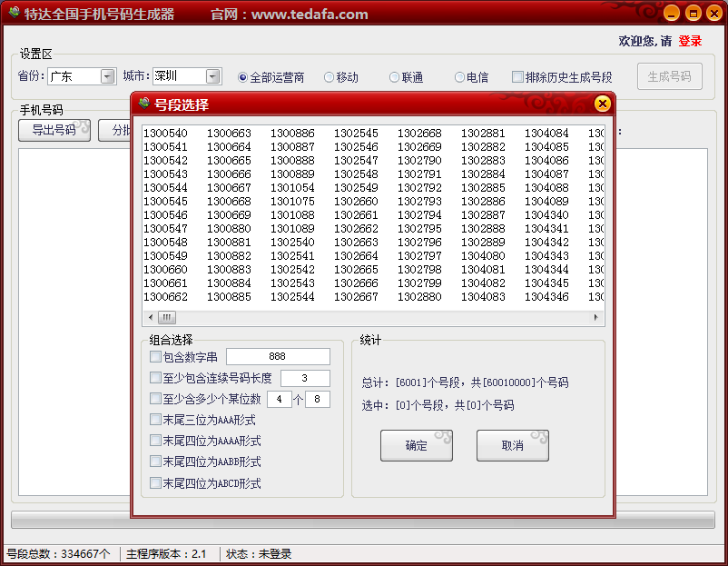Viewport: 728px width, 566px height.
Task: Enable 末尾四位为ABCD形式 checkbox
Action: pos(155,483)
